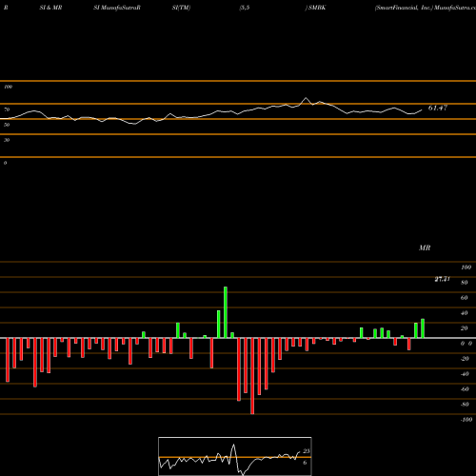
Task: Click the -60 label on MR axis
Action: [465, 389]
